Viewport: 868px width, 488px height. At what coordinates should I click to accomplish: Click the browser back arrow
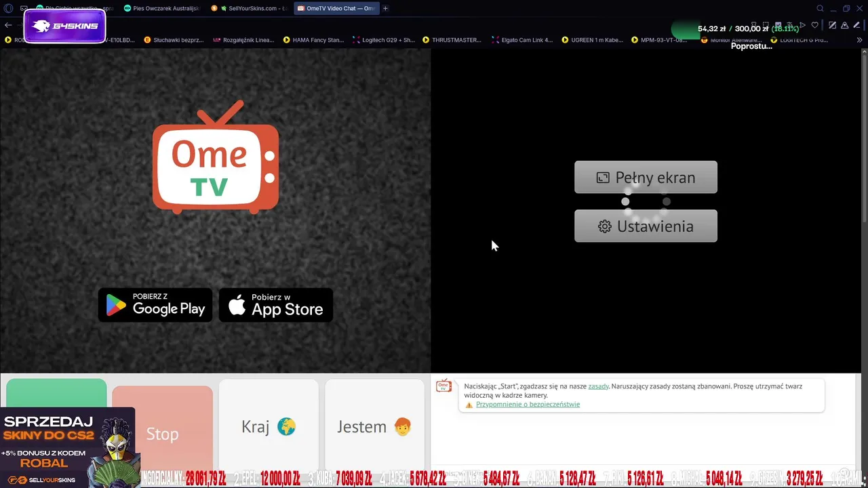pyautogui.click(x=8, y=25)
